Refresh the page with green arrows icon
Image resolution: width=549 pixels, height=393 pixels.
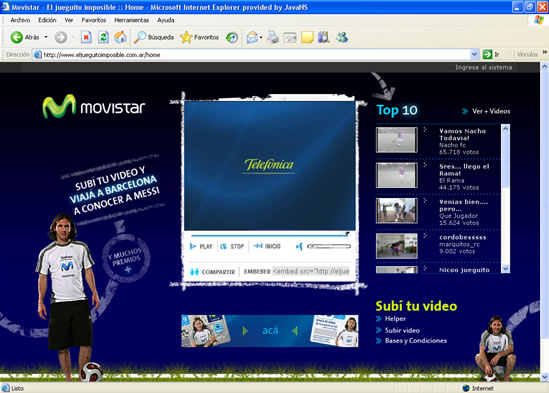(x=103, y=37)
